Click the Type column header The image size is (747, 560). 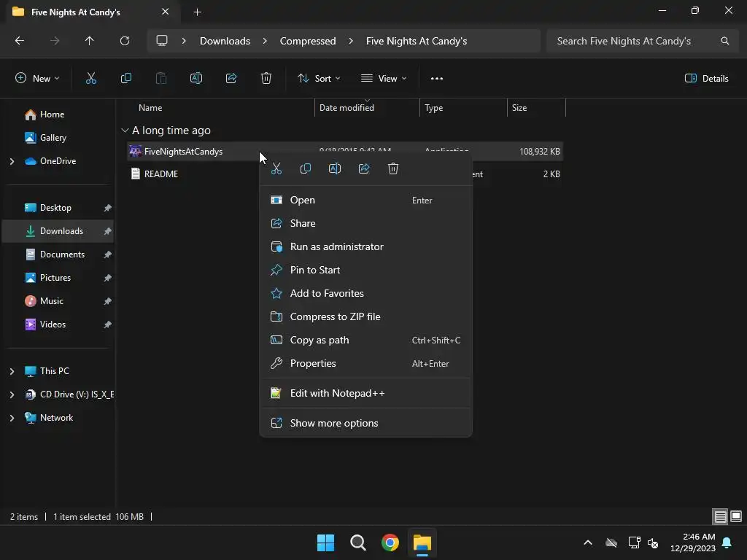click(463, 108)
